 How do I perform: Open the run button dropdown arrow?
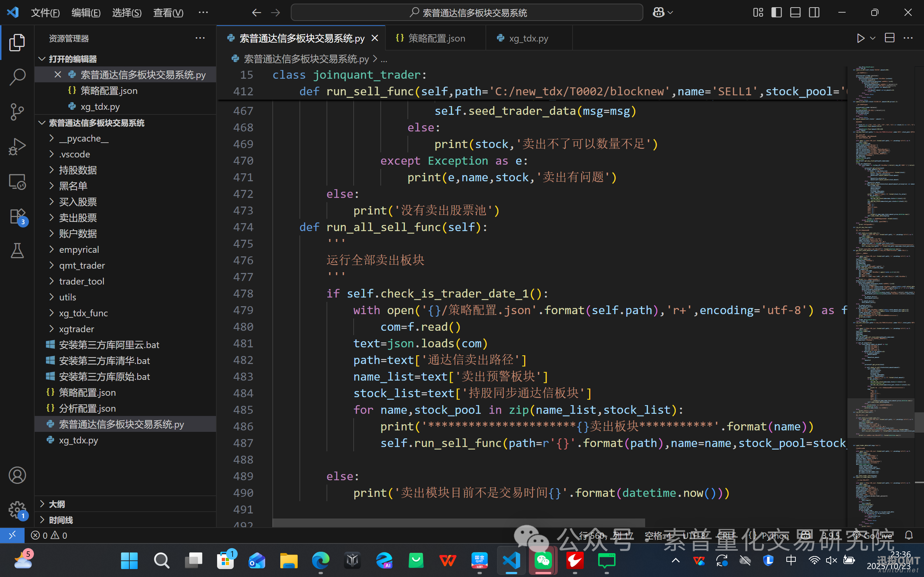tap(872, 38)
